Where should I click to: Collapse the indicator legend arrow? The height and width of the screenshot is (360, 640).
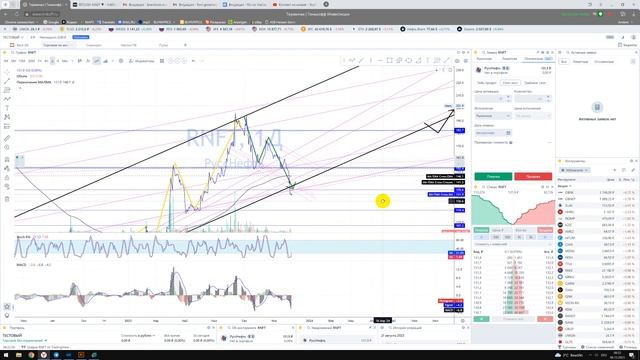click(x=20, y=87)
